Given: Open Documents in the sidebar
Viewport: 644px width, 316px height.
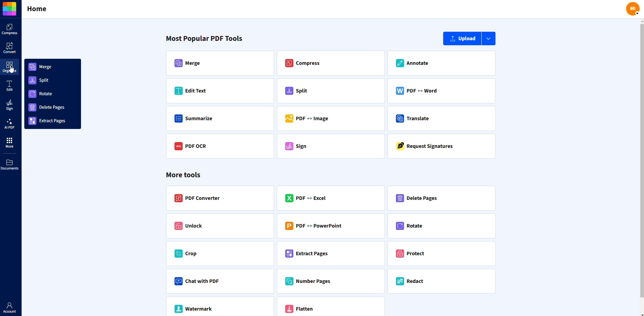Looking at the screenshot, I should pos(9,164).
